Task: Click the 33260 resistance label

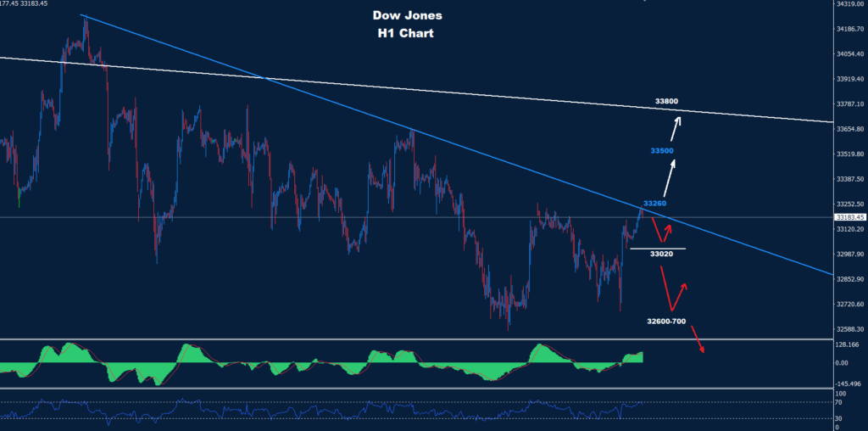Action: [654, 203]
